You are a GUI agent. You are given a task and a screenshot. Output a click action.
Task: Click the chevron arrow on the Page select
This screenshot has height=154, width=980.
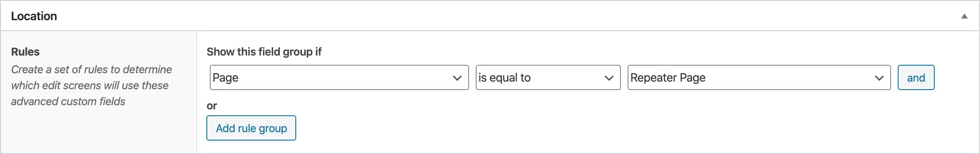(457, 78)
